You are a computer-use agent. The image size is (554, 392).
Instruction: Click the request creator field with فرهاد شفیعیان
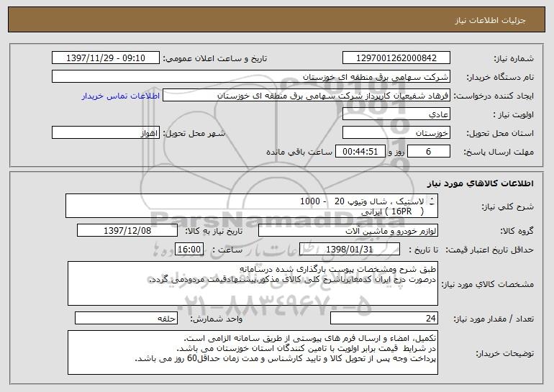(306, 95)
